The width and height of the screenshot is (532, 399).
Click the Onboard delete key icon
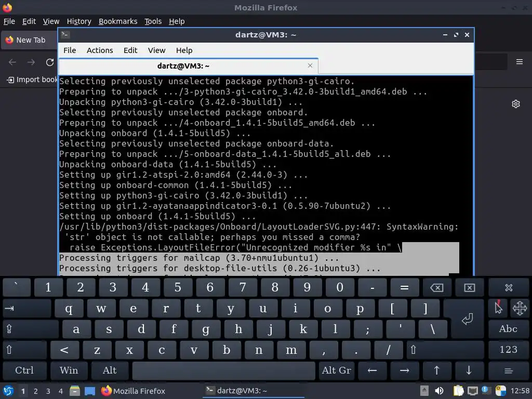469,288
